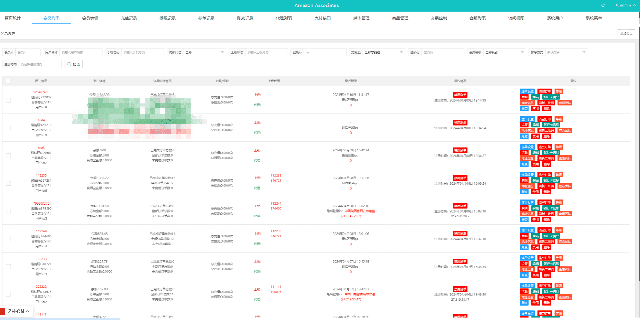Viewport: 644px width, 320px height.
Task: Select the checkbox for user 112233
Action: (9, 267)
